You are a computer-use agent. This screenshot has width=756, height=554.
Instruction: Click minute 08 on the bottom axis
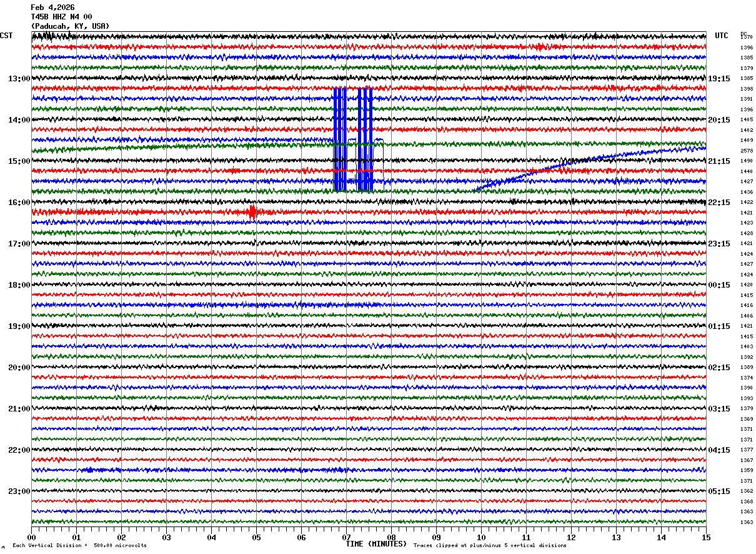pos(391,537)
